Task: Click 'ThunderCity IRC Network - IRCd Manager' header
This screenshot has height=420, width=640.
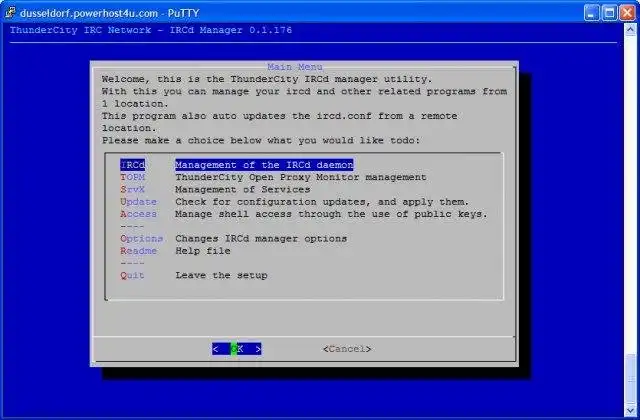Action: coord(151,30)
